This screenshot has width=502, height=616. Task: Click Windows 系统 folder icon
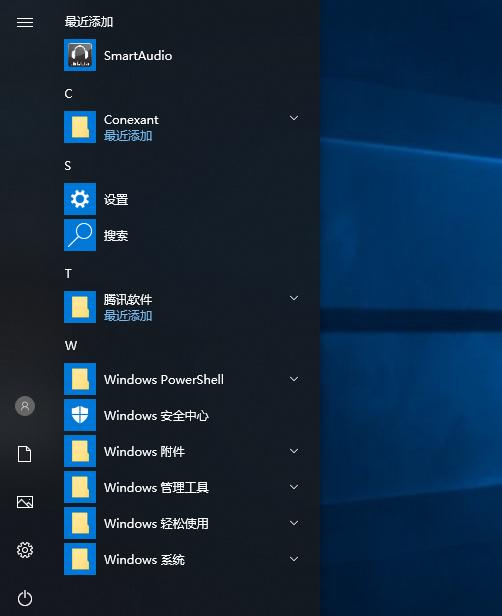(80, 559)
